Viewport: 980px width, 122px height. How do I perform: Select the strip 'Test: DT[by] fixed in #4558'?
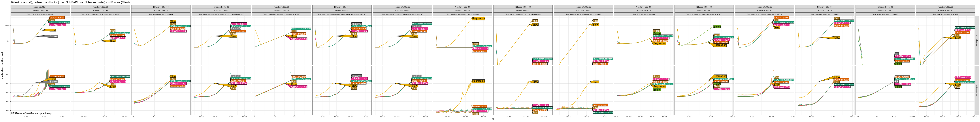point(644,14)
